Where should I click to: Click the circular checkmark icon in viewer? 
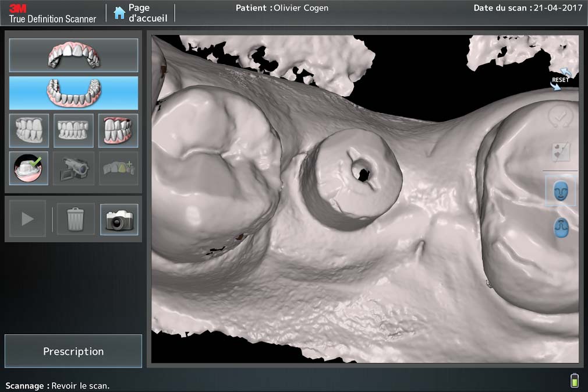click(x=561, y=118)
